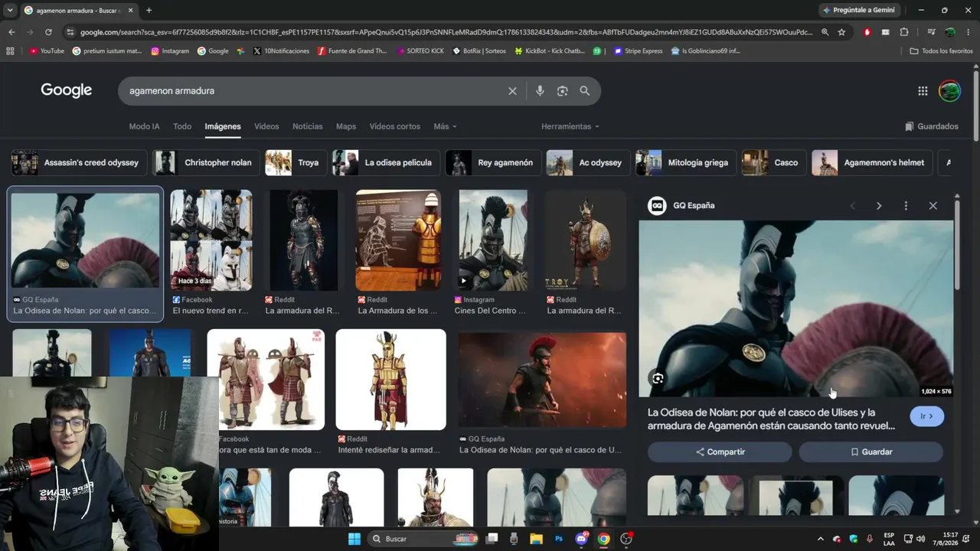Switch to the Modo IA tab
980x551 pixels.
(144, 126)
